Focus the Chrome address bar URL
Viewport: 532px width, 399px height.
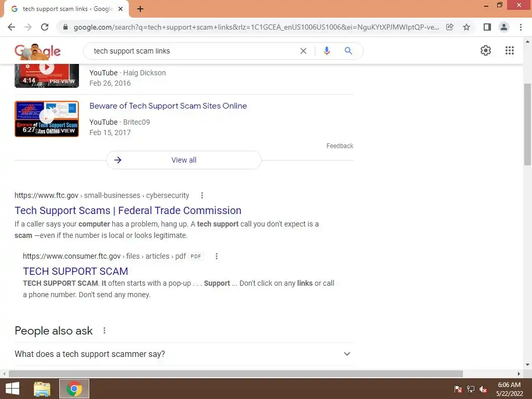[x=257, y=27]
